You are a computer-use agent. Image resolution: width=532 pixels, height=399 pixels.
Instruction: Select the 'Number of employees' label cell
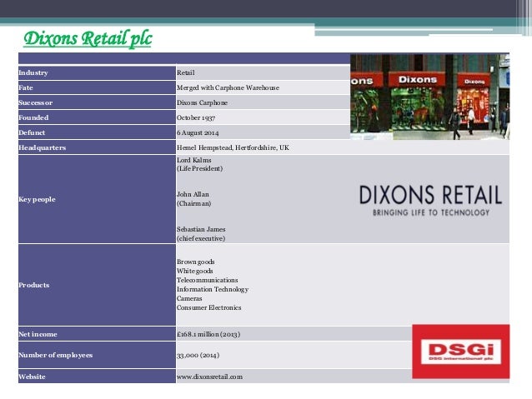(x=97, y=355)
